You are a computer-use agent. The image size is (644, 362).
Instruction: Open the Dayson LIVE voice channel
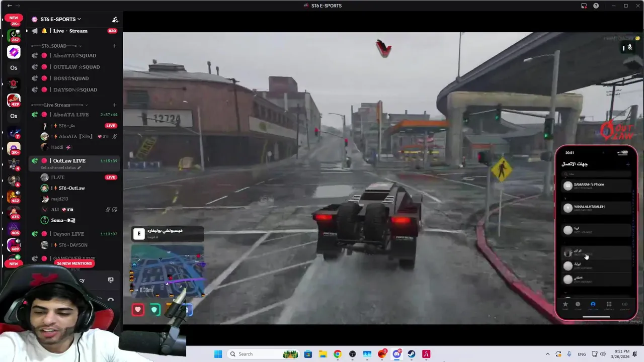(x=68, y=234)
